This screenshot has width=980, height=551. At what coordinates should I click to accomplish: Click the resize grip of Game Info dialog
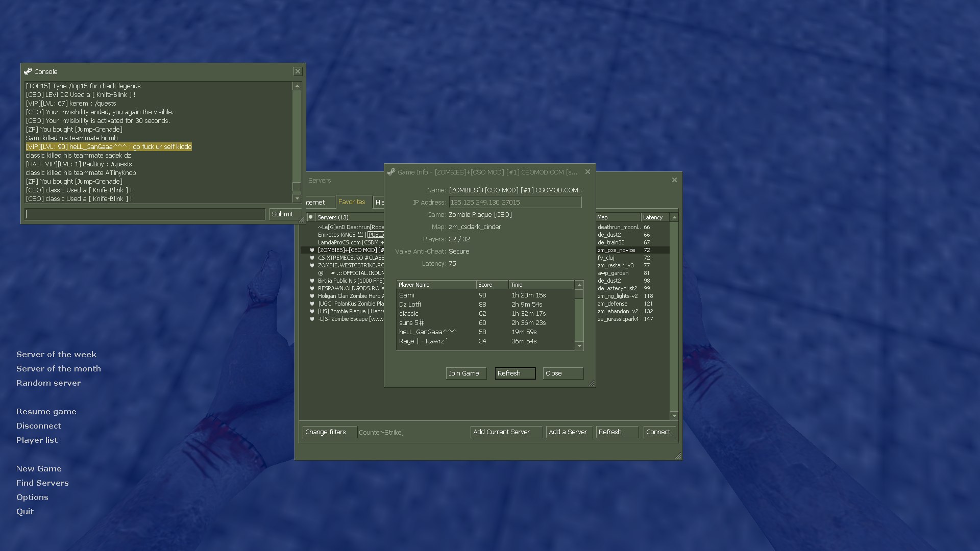(x=592, y=383)
